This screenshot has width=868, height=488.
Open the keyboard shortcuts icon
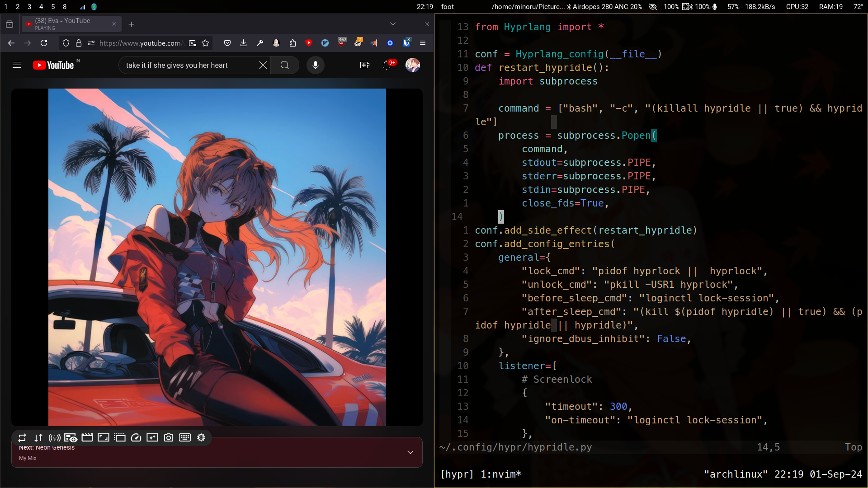pos(185,437)
